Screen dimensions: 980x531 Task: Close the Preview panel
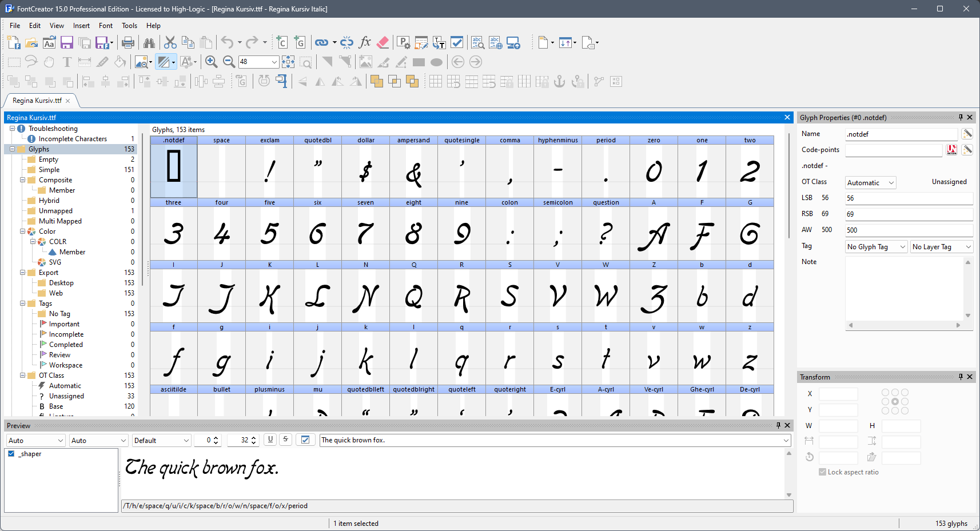pos(787,425)
